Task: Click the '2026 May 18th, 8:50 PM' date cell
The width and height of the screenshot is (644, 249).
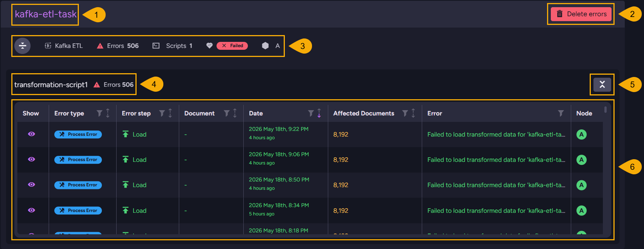Action: click(x=279, y=180)
